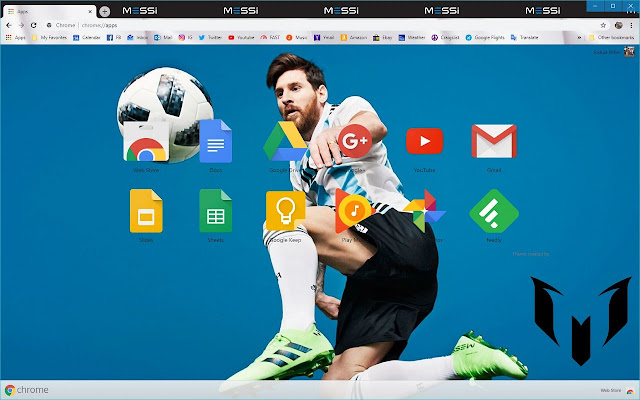Open the Translate bookmark
Image resolution: width=640 pixels, height=400 pixels.
click(525, 38)
